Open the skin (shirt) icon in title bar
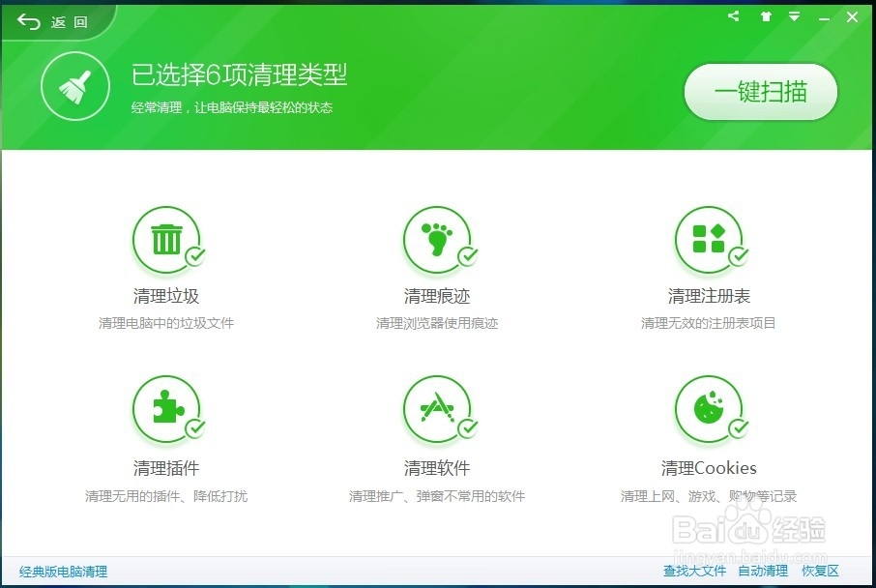Image resolution: width=876 pixels, height=588 pixels. [766, 16]
